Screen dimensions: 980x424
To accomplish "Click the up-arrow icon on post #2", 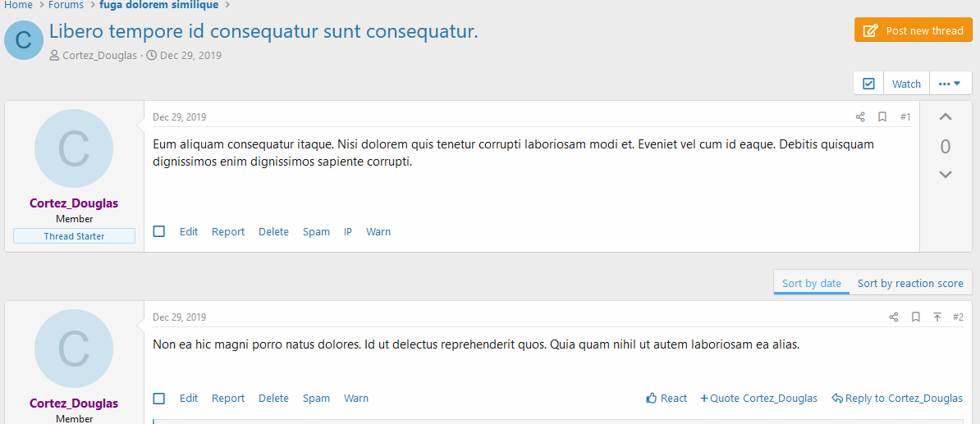I will (937, 317).
